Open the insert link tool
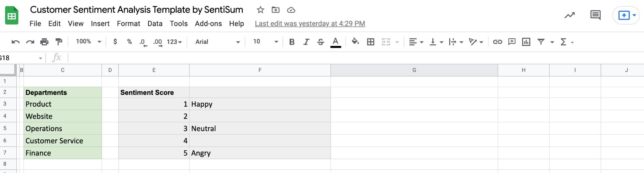 coord(497,42)
